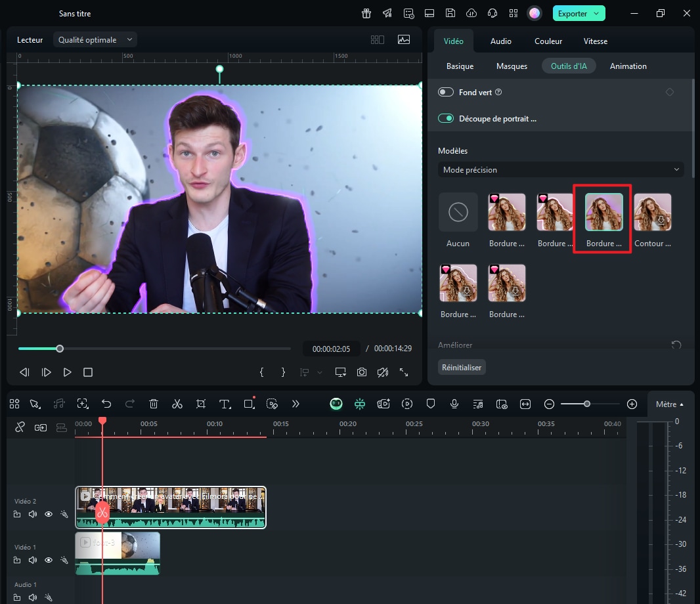Viewport: 700px width, 604px height.
Task: Open the Animation sub-tab
Action: click(628, 66)
